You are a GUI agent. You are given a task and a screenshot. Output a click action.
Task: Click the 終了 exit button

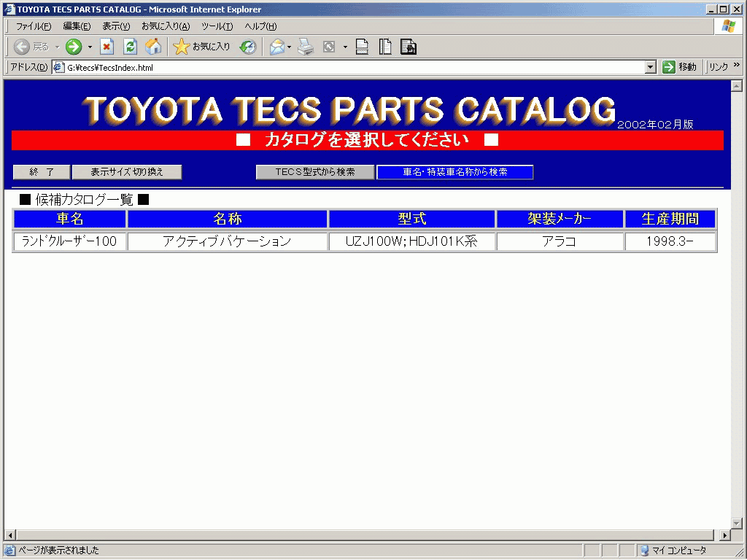click(x=42, y=172)
